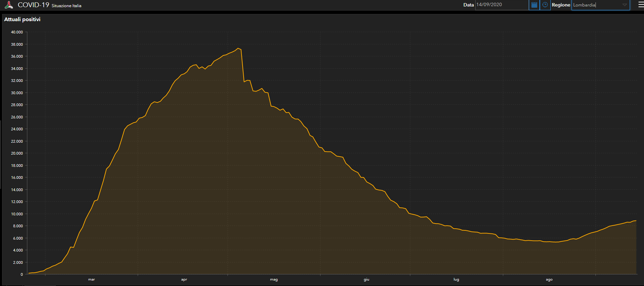This screenshot has width=644, height=286.
Task: Click the 'ago' month axis label
Action: [549, 280]
